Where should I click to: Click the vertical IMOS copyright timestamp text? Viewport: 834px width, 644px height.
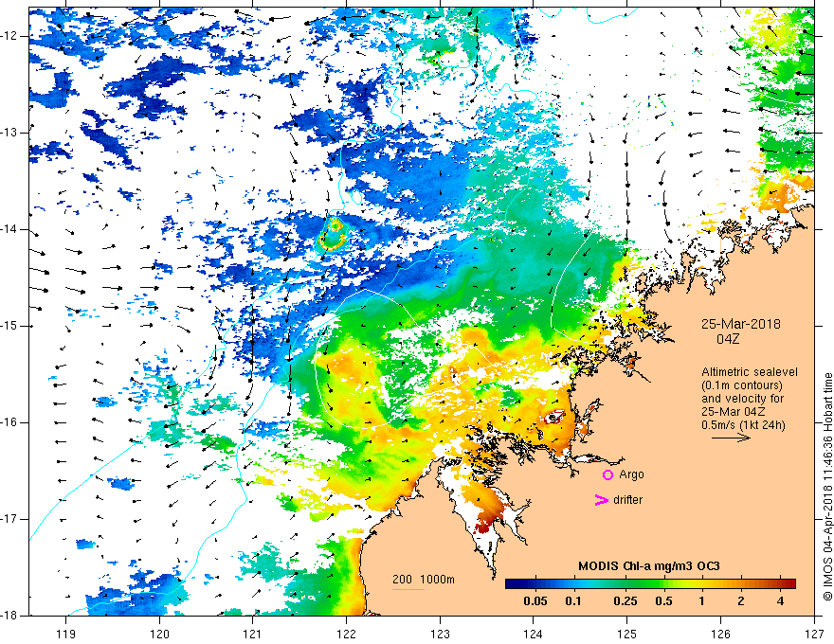pyautogui.click(x=827, y=486)
